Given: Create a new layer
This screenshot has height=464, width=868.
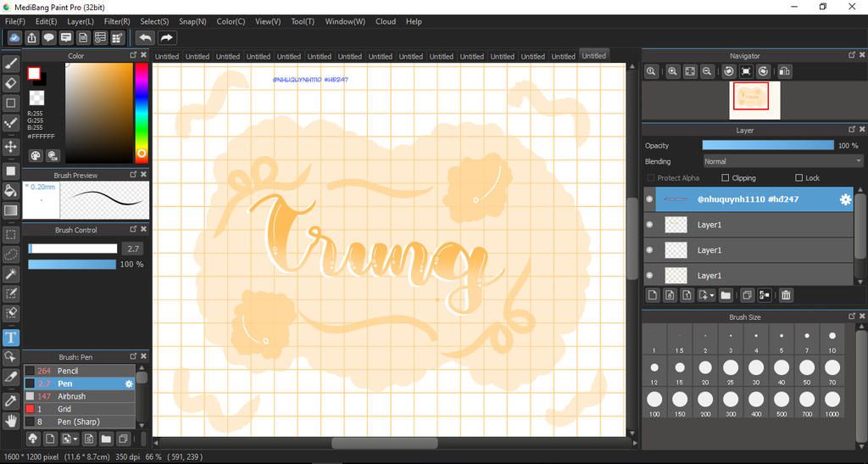Looking at the screenshot, I should [x=653, y=295].
